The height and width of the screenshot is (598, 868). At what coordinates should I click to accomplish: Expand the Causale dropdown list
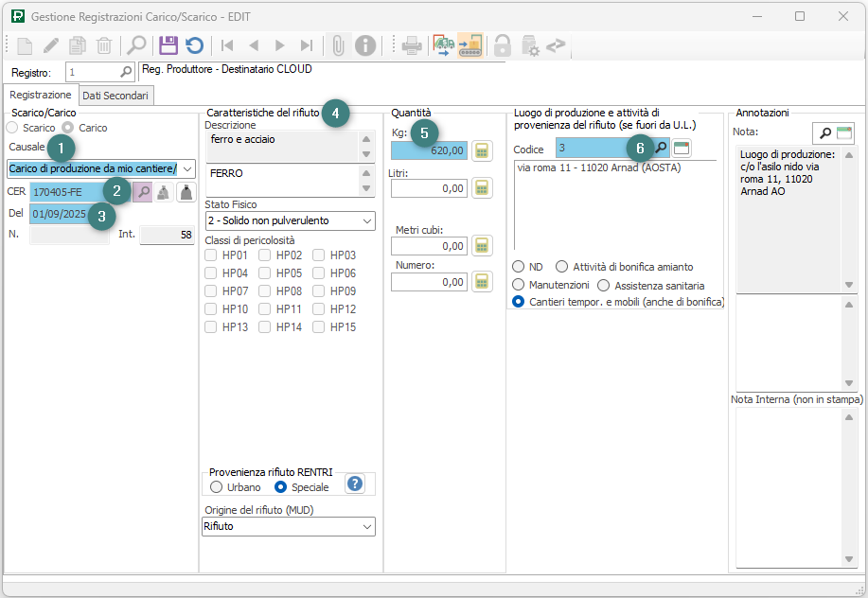[186, 169]
